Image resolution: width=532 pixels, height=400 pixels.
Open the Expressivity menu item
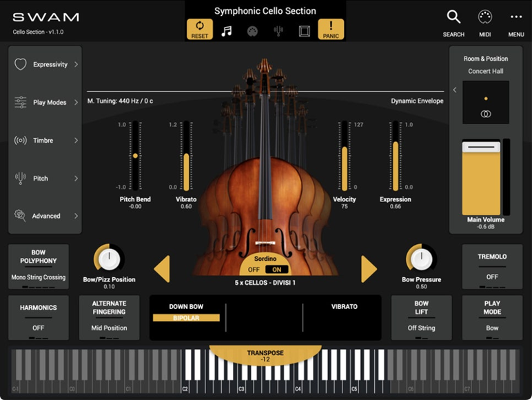(45, 64)
